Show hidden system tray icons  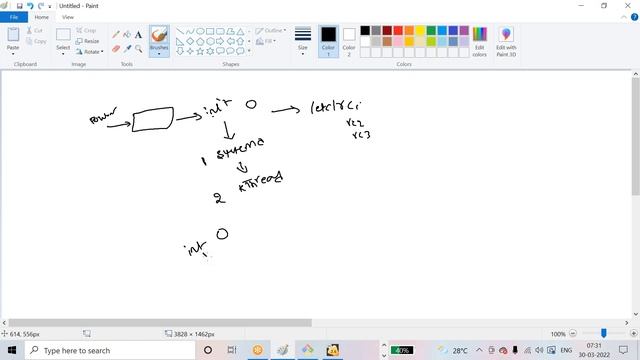click(479, 350)
